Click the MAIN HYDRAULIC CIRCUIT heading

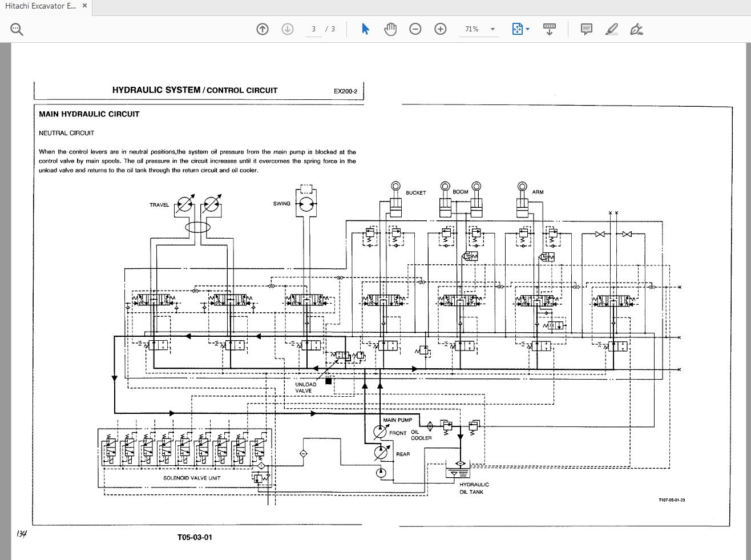pos(89,114)
